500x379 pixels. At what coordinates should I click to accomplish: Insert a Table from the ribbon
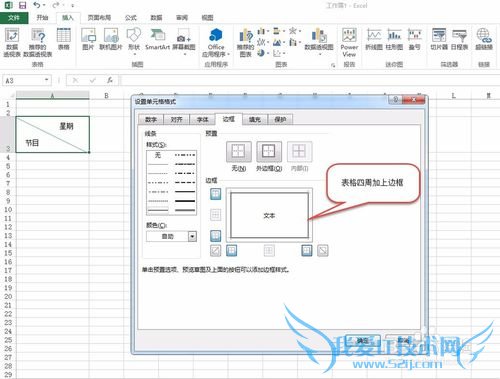coord(63,39)
